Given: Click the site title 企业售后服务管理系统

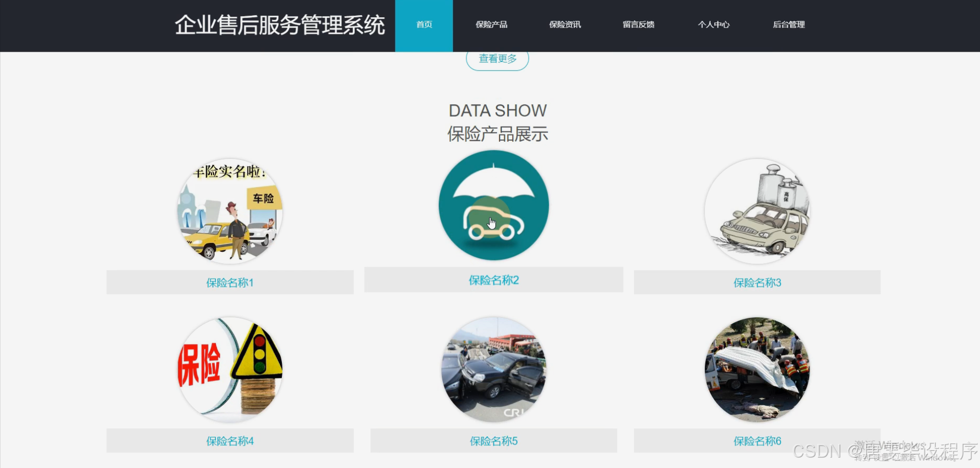Looking at the screenshot, I should tap(280, 25).
